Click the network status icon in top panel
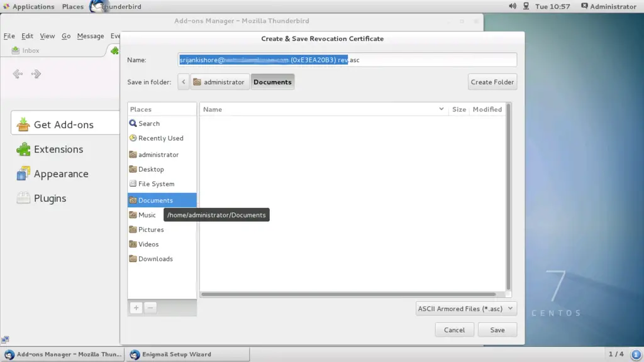This screenshot has width=644, height=362. pos(526,6)
